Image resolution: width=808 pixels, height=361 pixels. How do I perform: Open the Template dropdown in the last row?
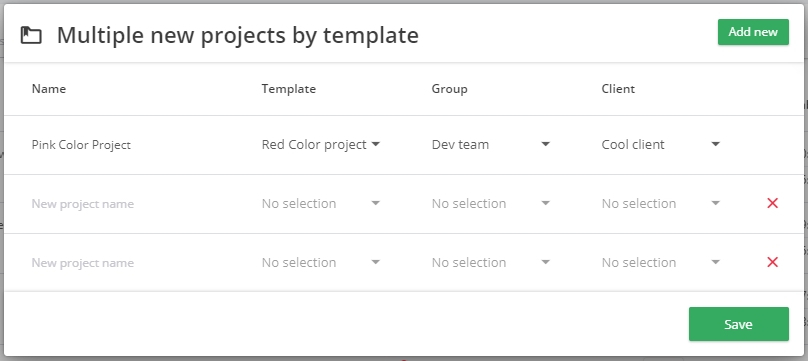point(321,263)
